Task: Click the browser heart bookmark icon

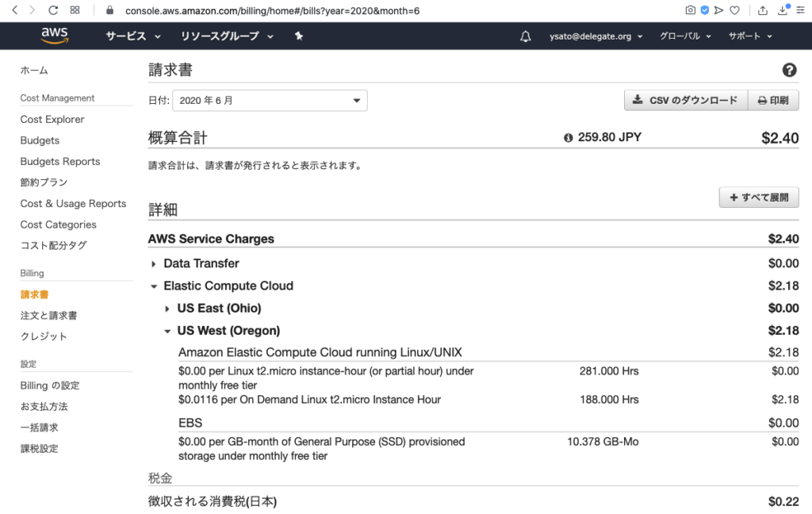Action: (x=735, y=10)
